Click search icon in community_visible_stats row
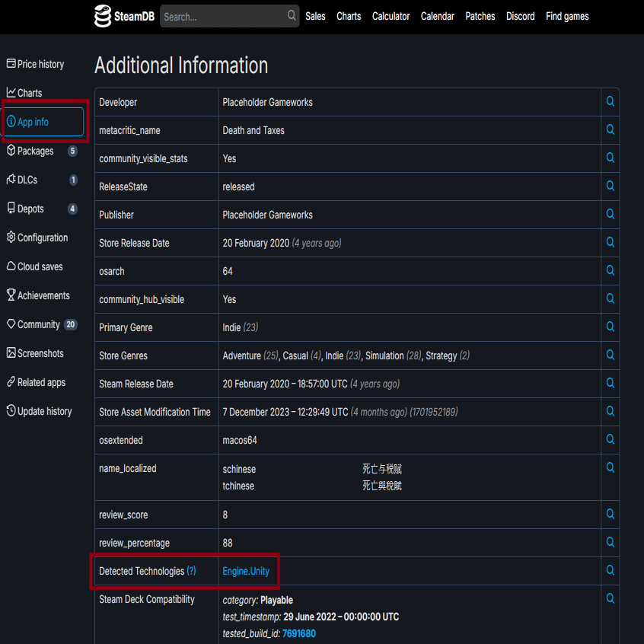 (x=610, y=158)
